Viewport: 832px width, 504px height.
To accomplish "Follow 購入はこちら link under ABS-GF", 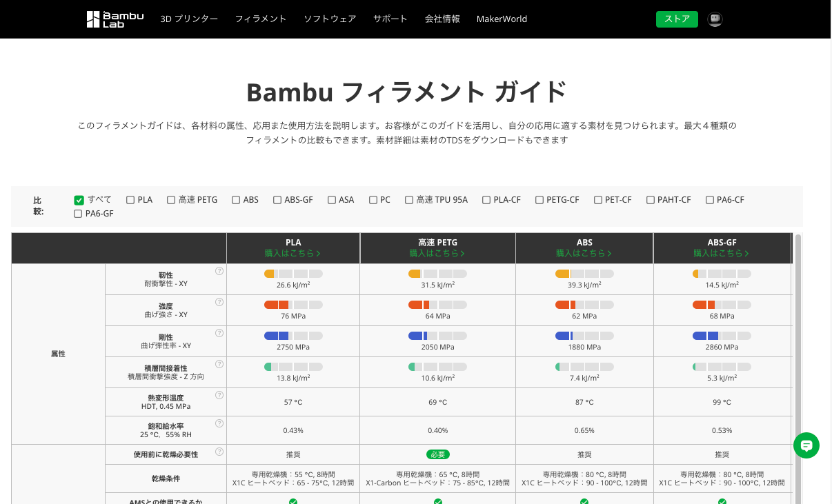I will click(x=722, y=253).
